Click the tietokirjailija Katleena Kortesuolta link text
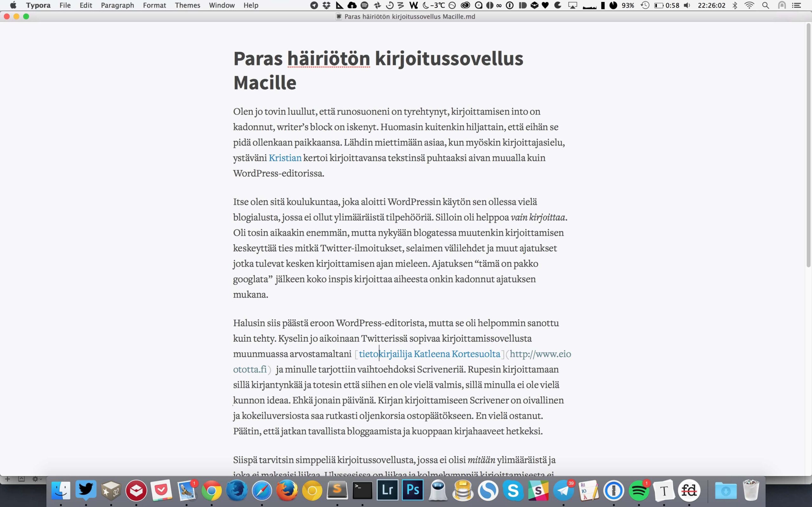Screen dimensions: 812x507 429,354
